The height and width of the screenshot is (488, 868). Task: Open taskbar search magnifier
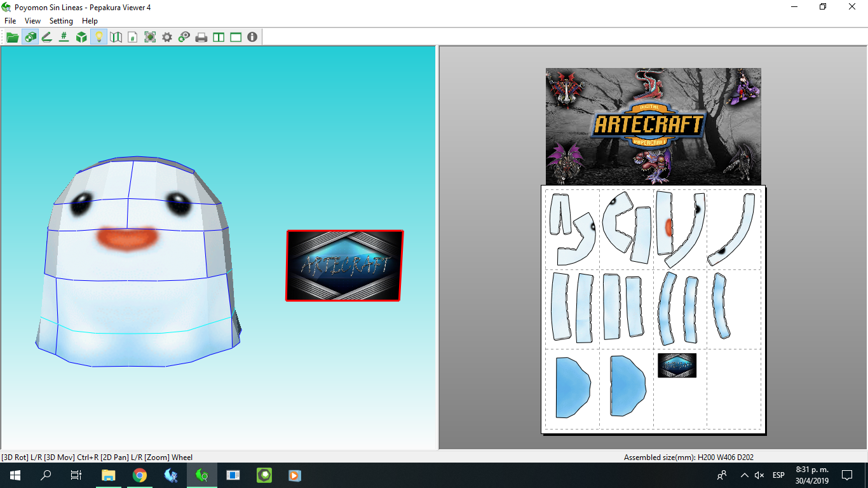coord(46,475)
